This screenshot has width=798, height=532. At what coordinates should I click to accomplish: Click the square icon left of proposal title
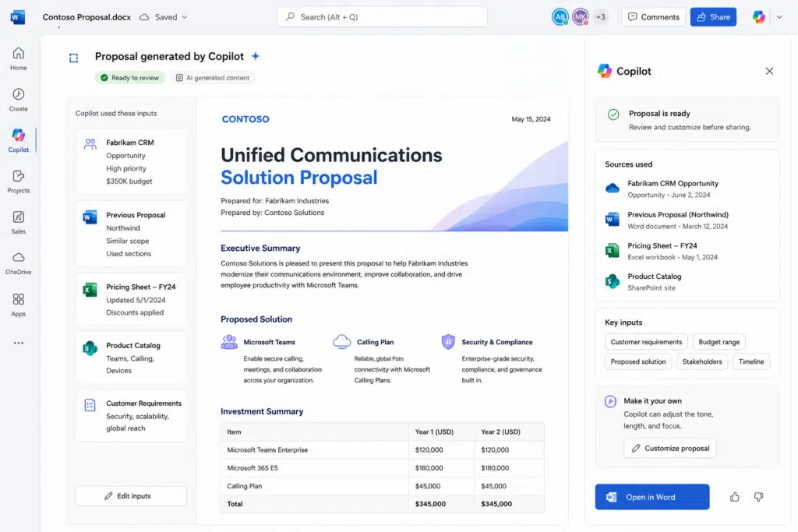[74, 58]
